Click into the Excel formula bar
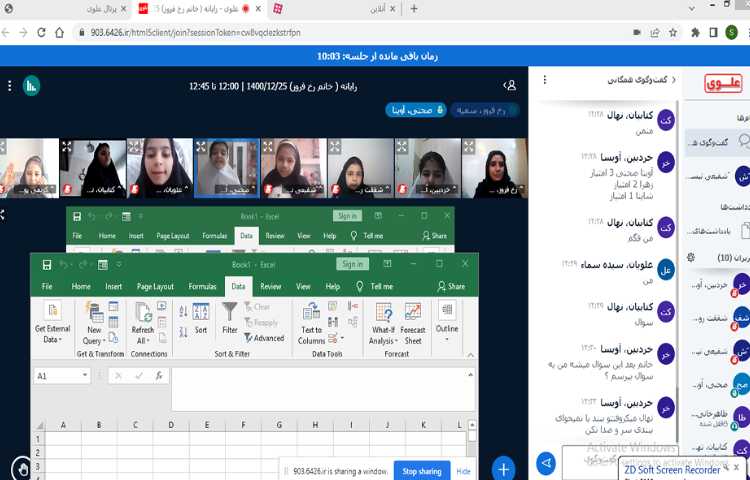750x480 pixels. pyautogui.click(x=323, y=389)
